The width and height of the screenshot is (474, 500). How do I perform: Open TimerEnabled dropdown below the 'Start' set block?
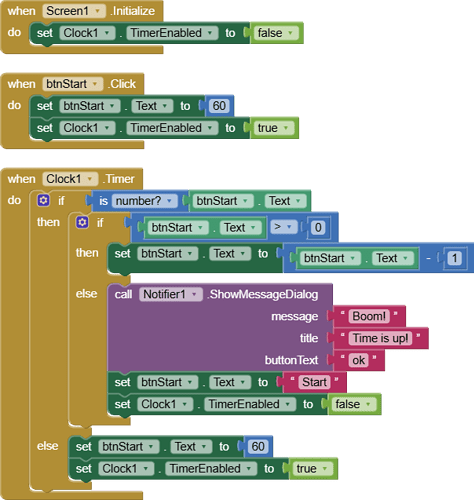[250, 404]
